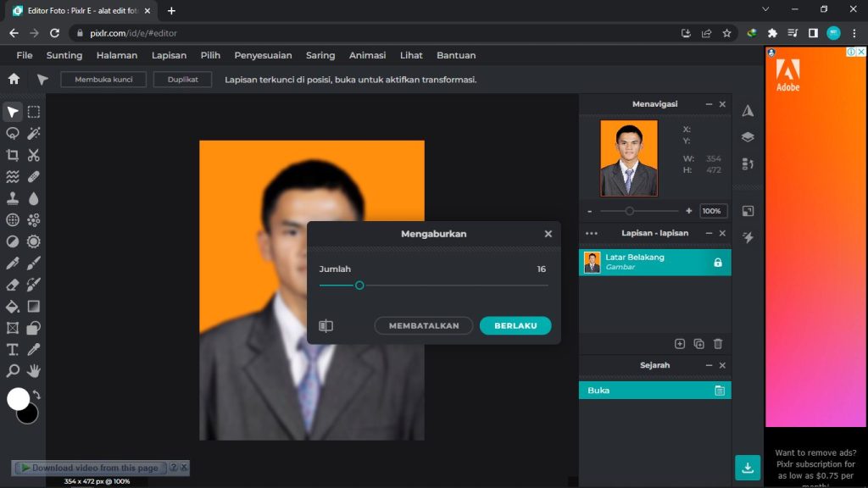Apply the blur with the BERLAKU button
868x488 pixels.
click(x=515, y=325)
